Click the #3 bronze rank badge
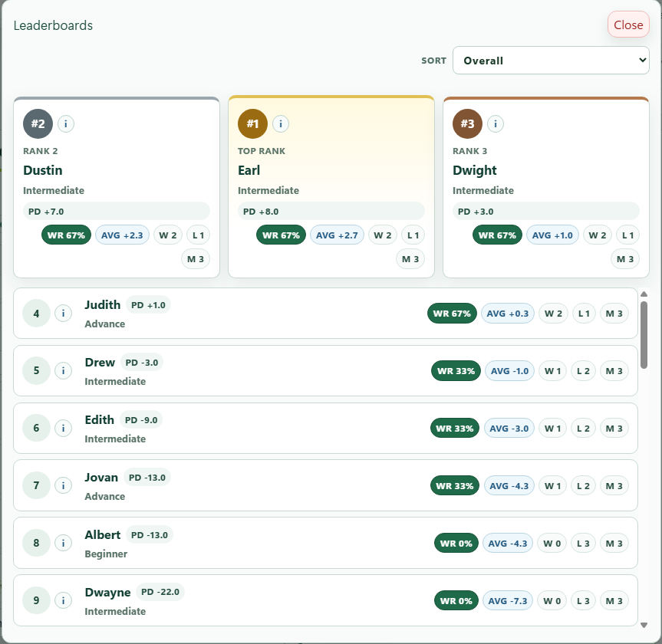Viewport: 662px width, 644px height. pos(467,123)
